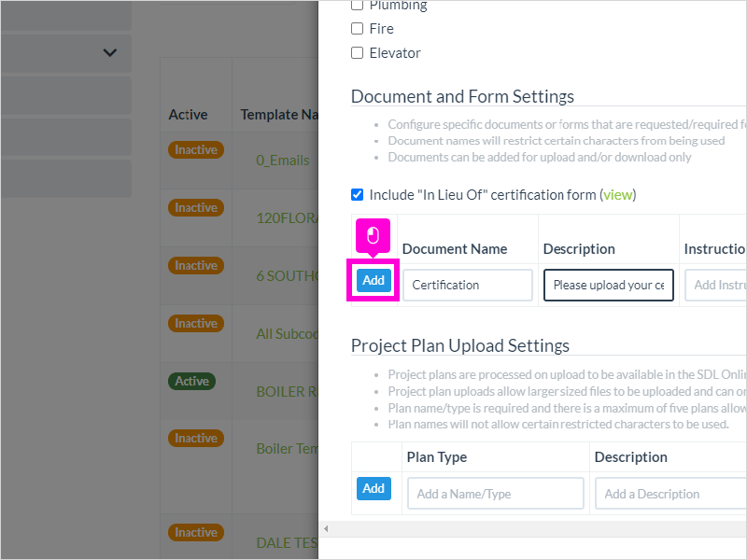
Task: Click the Add a Description field
Action: (670, 494)
